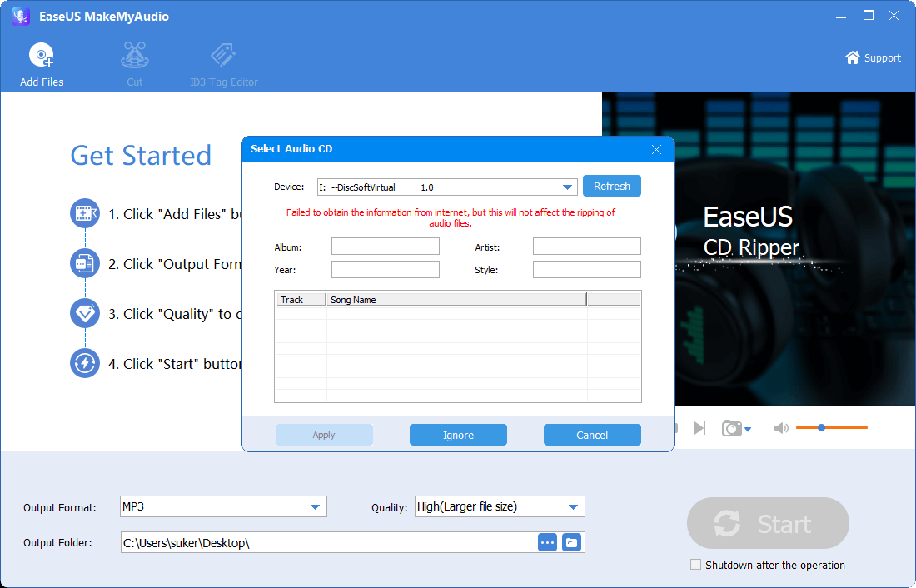The image size is (916, 588).
Task: Open output folder with folder icon
Action: (x=571, y=542)
